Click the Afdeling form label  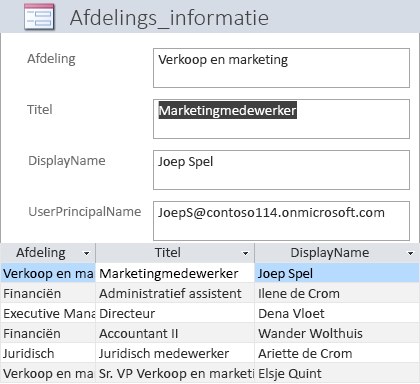coord(51,59)
